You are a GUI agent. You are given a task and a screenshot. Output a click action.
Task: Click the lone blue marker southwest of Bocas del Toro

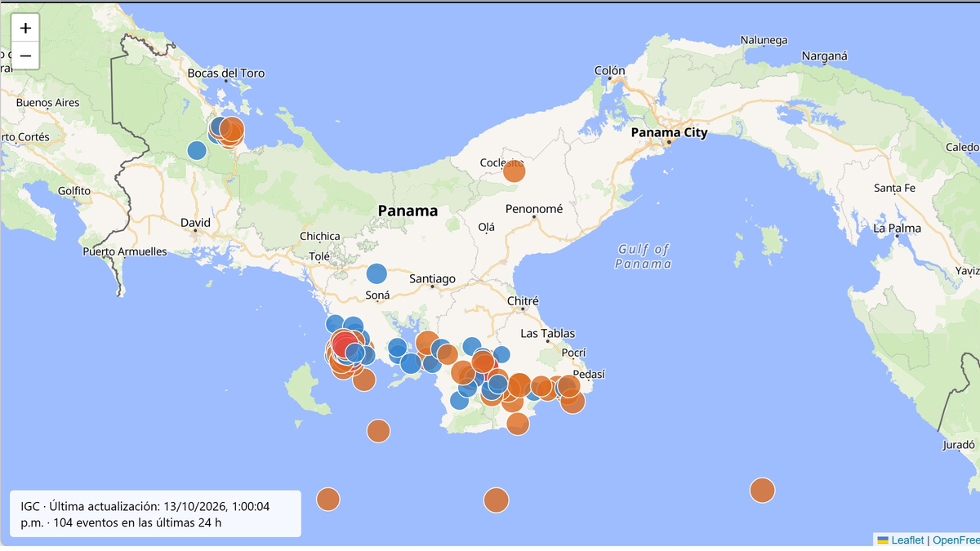(197, 150)
